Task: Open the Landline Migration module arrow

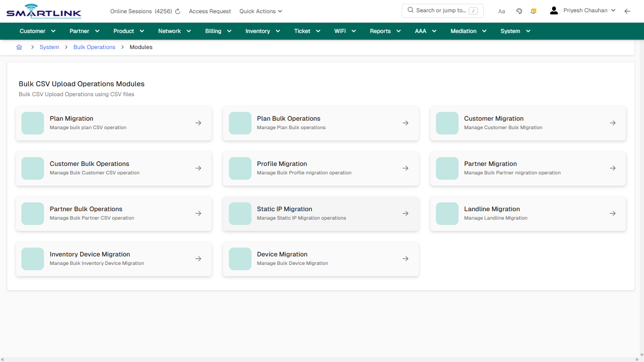Action: point(612,213)
